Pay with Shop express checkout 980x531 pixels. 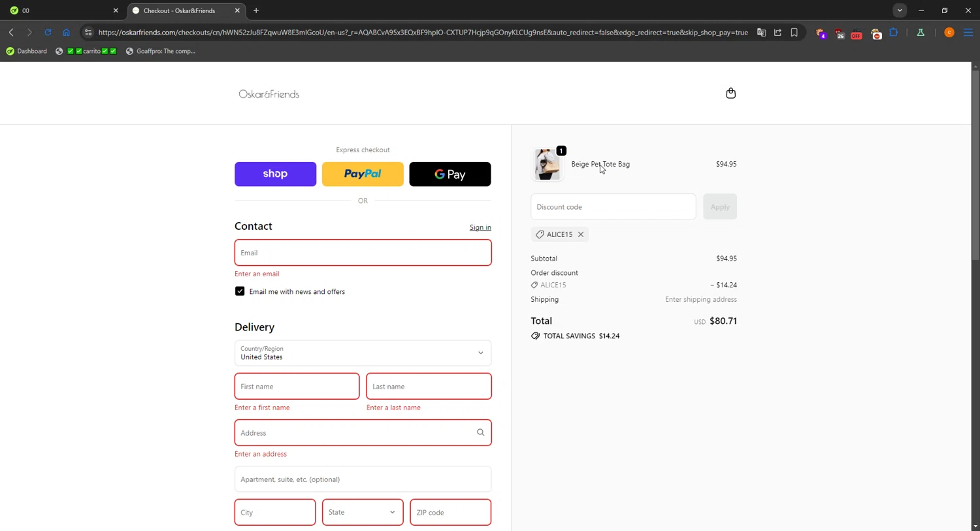275,174
